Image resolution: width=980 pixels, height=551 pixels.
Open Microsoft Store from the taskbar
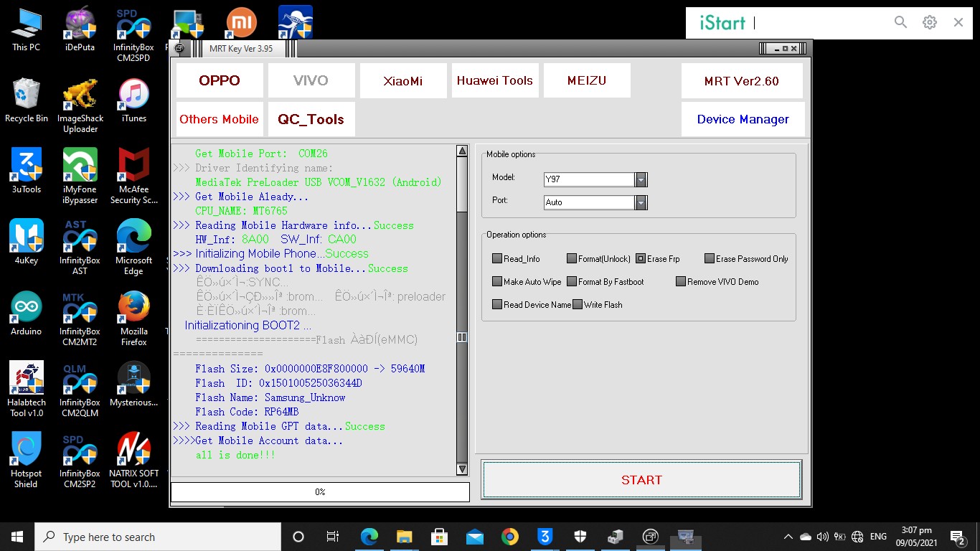439,537
